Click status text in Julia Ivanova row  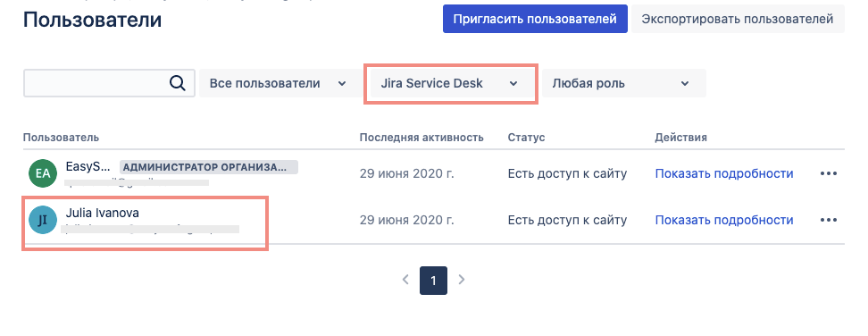click(x=567, y=220)
